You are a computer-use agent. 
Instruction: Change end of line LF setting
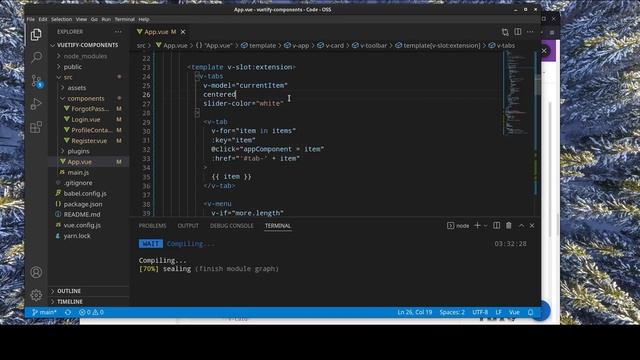tap(498, 312)
